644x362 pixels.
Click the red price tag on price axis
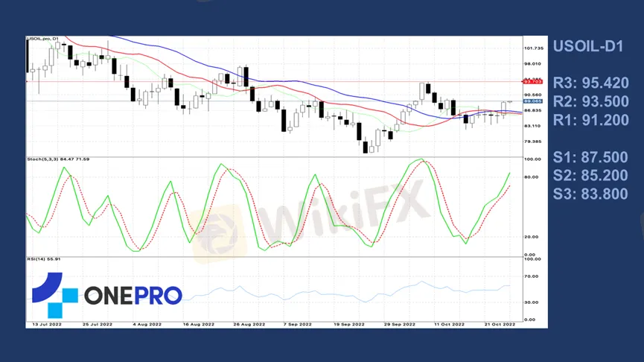pos(532,82)
